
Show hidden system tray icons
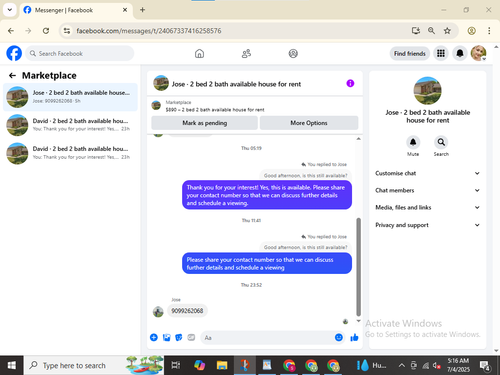(402, 365)
